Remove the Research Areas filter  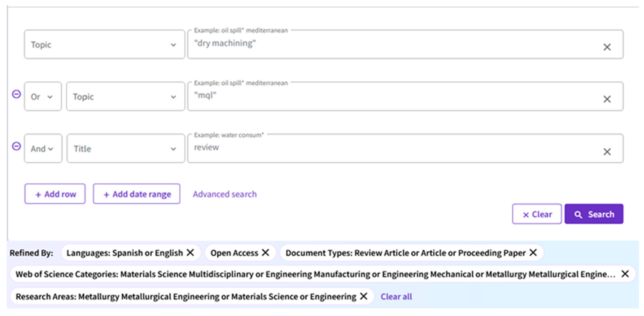point(364,296)
